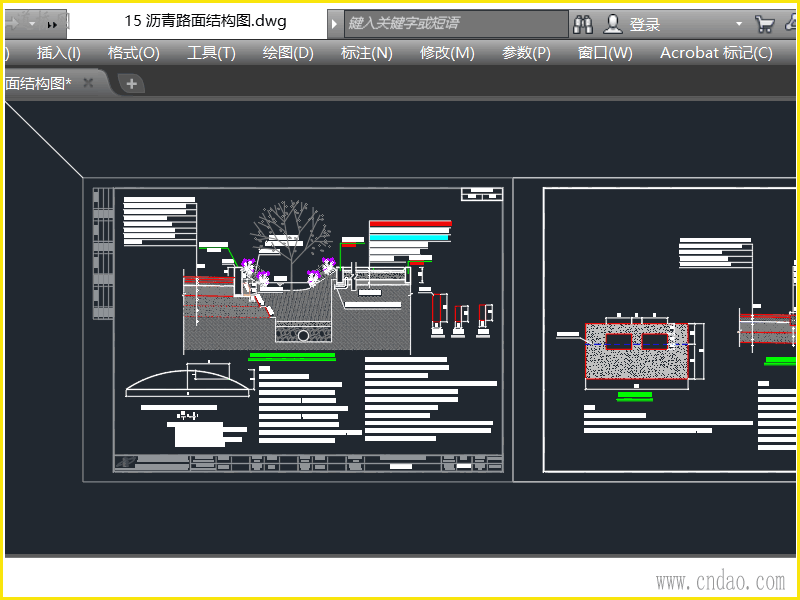The image size is (800, 600).
Task: Close the 面结构图* drawing tab
Action: [x=88, y=83]
